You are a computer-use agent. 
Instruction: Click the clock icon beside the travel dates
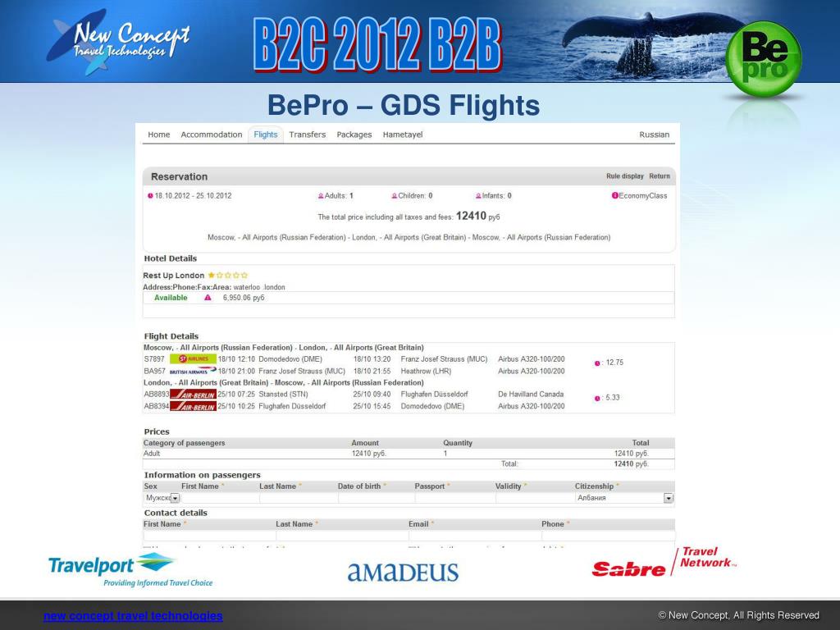coord(151,195)
